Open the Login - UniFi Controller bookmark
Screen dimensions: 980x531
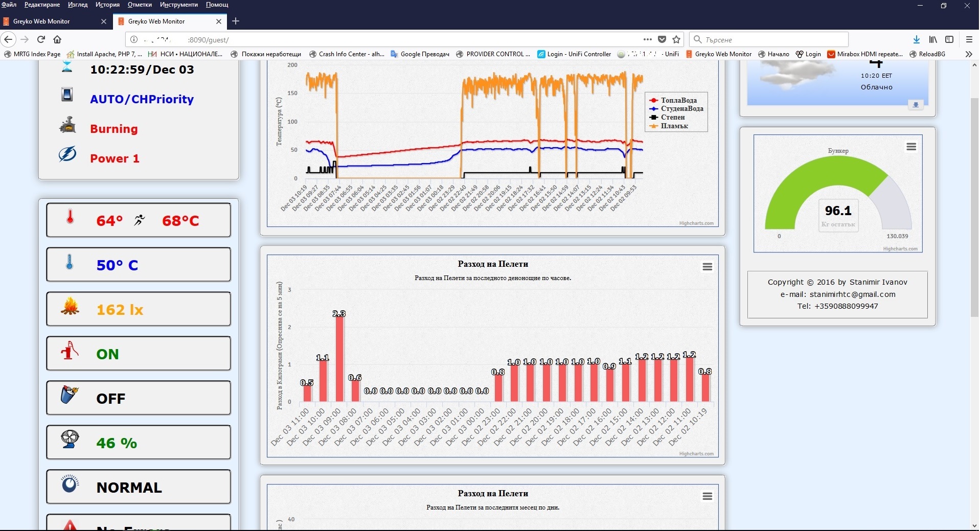click(x=574, y=54)
